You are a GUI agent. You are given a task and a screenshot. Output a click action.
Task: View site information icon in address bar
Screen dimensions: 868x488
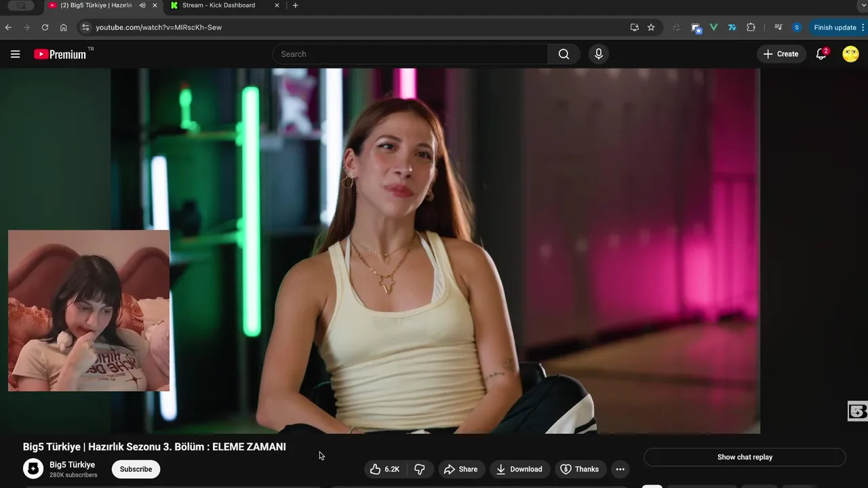(x=85, y=27)
